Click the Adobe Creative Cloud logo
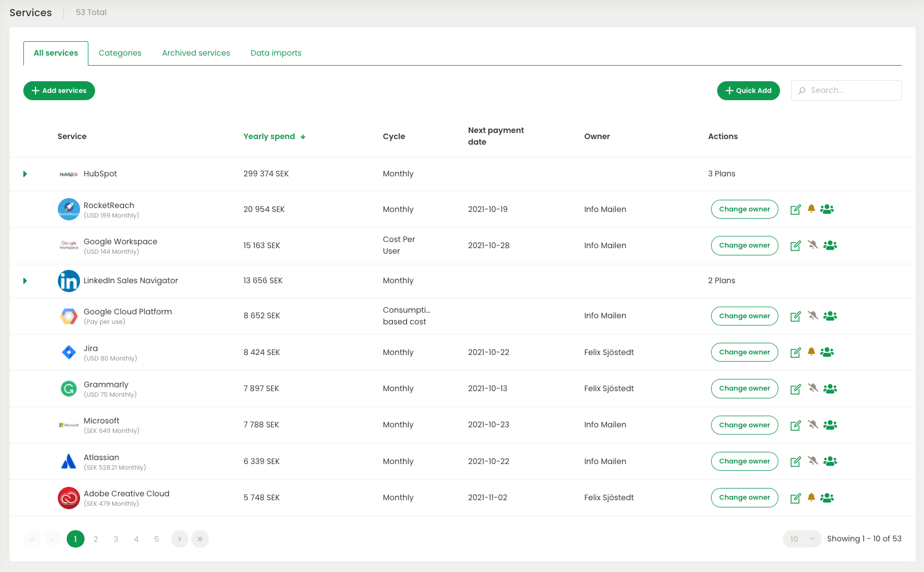 69,498
